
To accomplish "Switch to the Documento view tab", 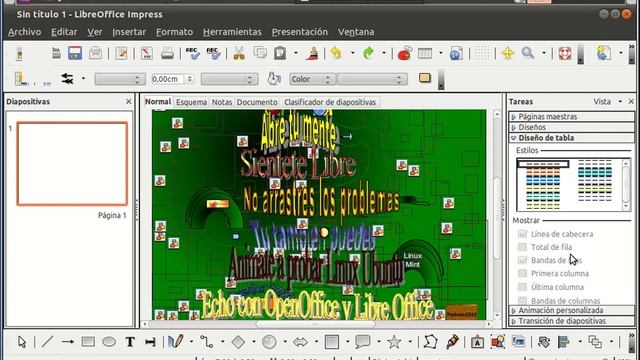I will pos(257,102).
